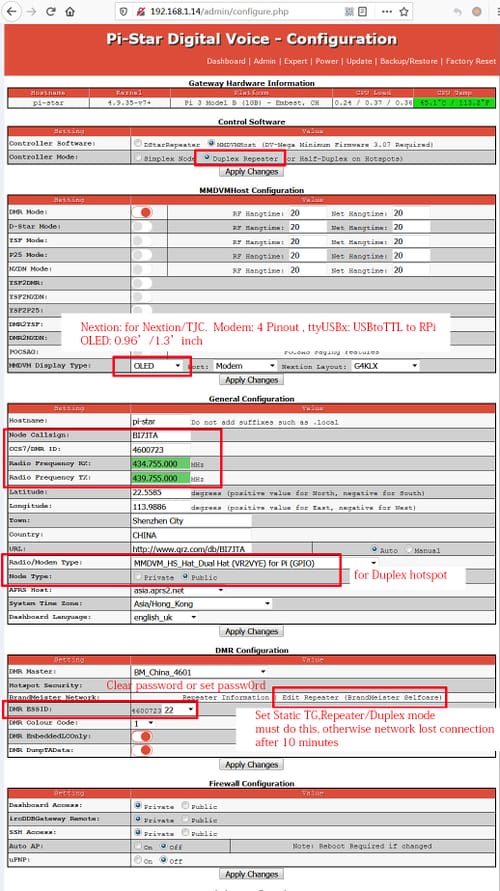Open the Radio/Modem Type dropdown

(x=255, y=563)
